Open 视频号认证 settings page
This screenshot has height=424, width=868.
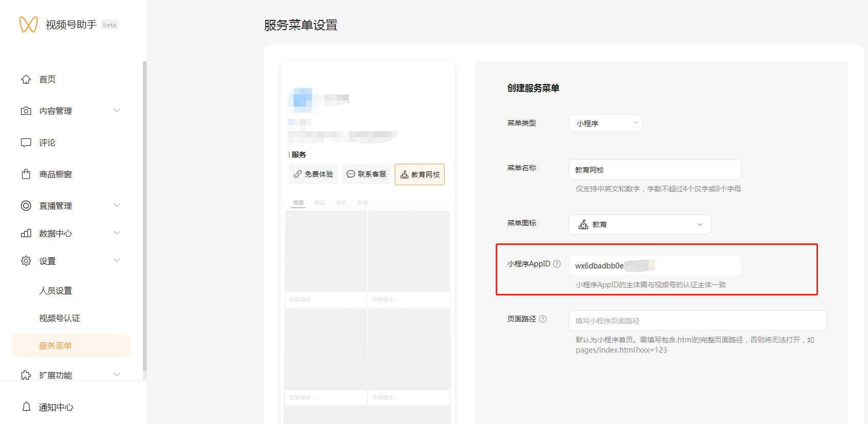coord(60,318)
